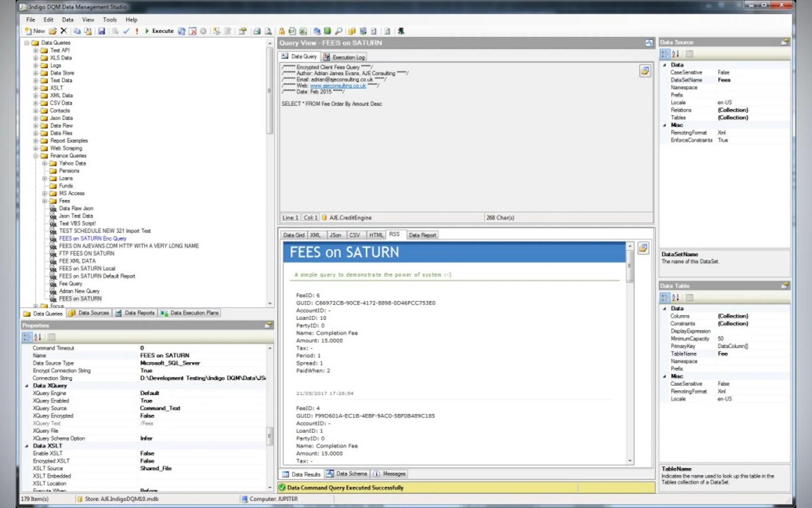Click the red exclamation mark toolbar icon

pos(137,31)
